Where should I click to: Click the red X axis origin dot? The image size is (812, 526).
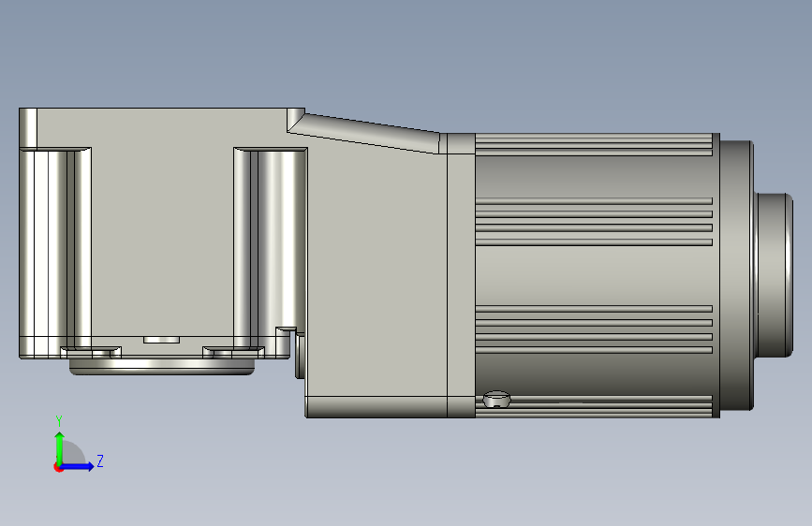click(x=58, y=467)
